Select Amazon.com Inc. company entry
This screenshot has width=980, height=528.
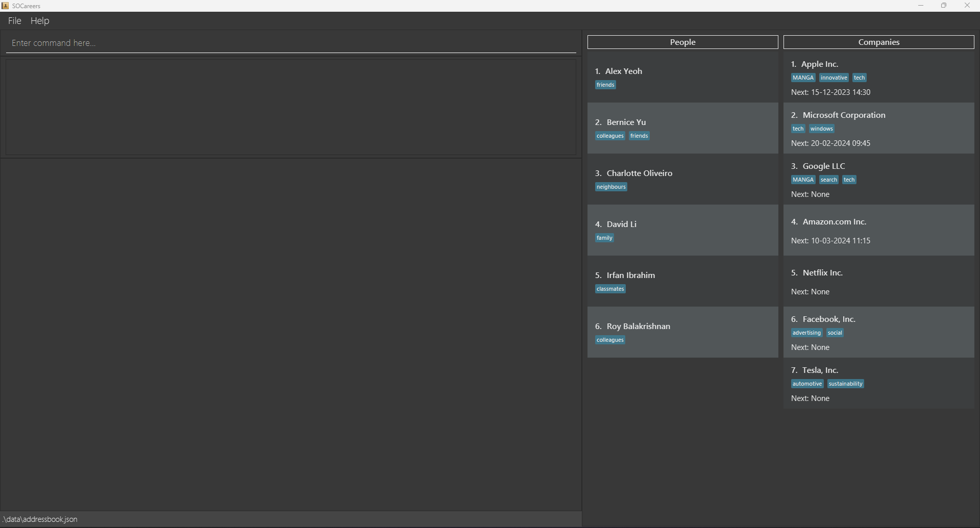(x=878, y=230)
